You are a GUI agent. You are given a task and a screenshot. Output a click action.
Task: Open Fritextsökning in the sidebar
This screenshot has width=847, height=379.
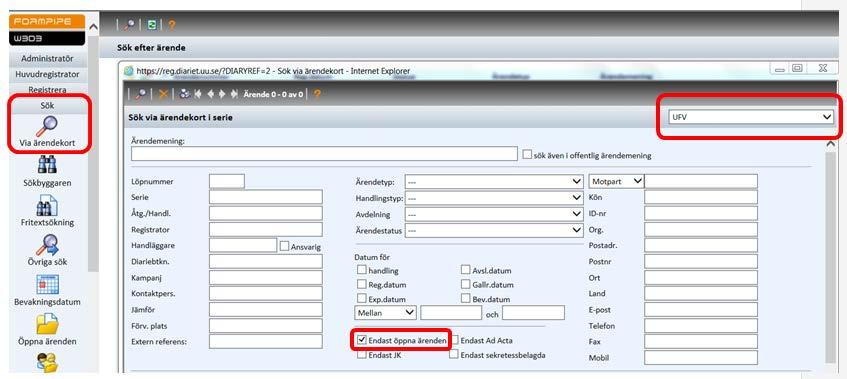tap(48, 211)
